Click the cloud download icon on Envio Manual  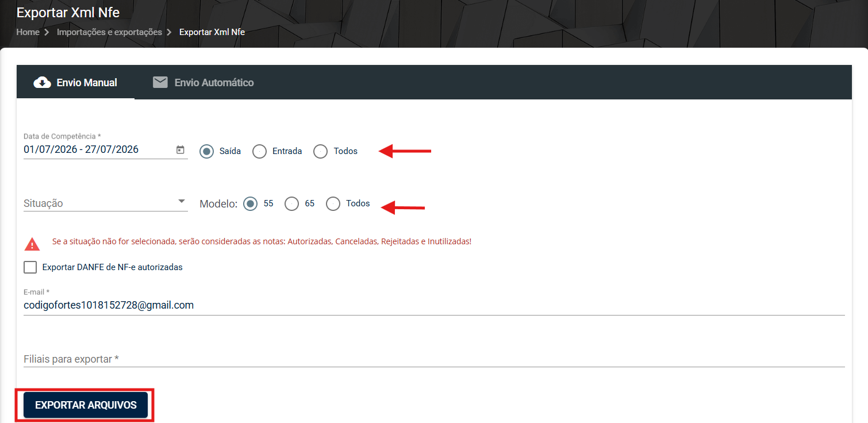42,83
